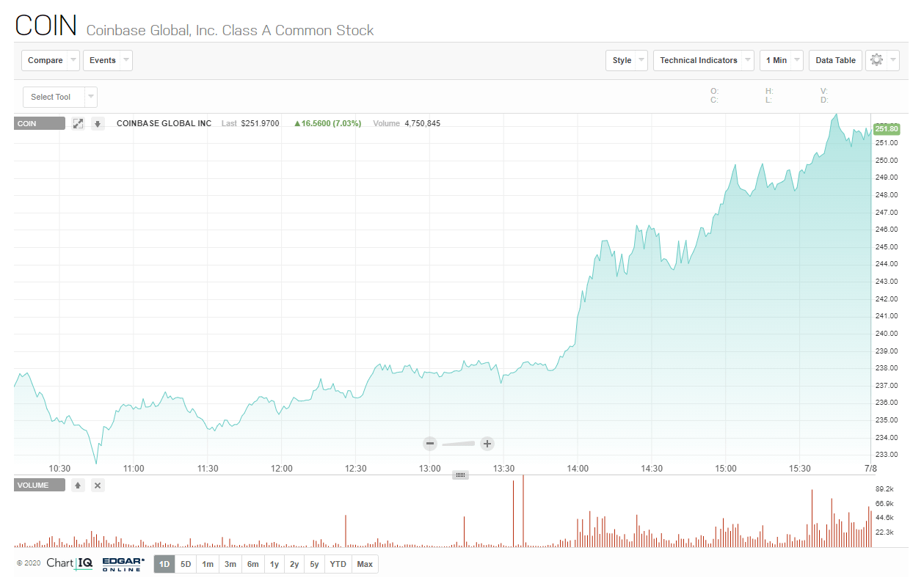Move the Volume panel up
Screen dimensions: 924x586
point(79,485)
